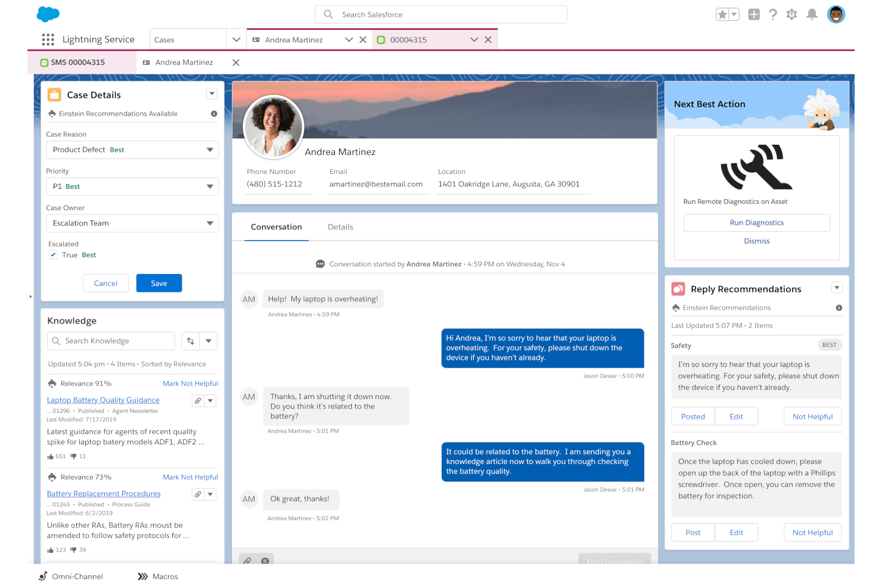Uncheck the Escalated True checkbox
This screenshot has width=882, height=588.
pyautogui.click(x=53, y=254)
